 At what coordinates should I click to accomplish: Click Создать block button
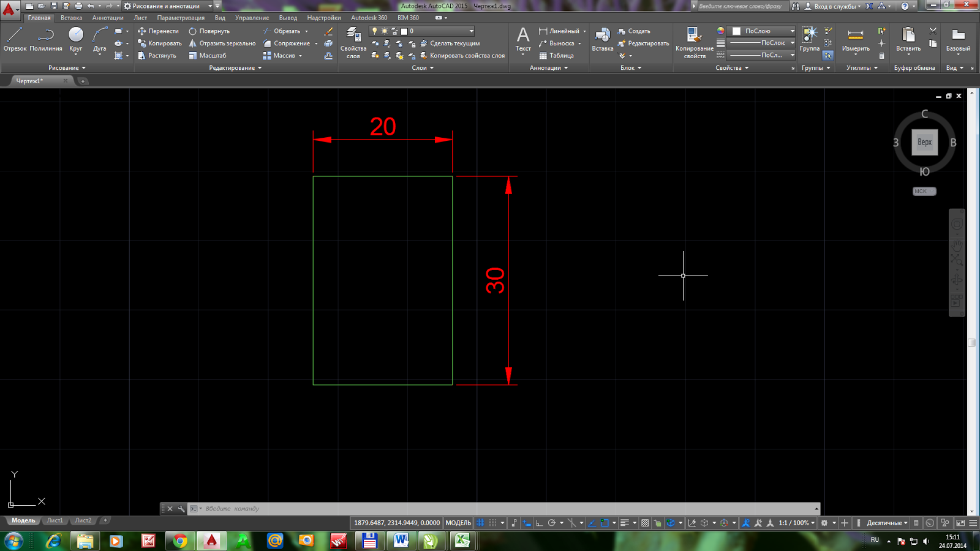pos(634,31)
